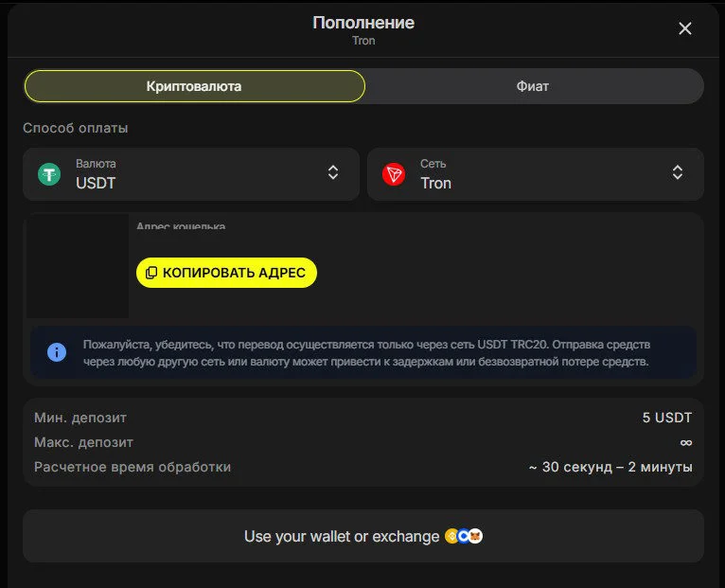The width and height of the screenshot is (725, 588).
Task: Close the Пополнение dialog with X
Action: click(684, 28)
